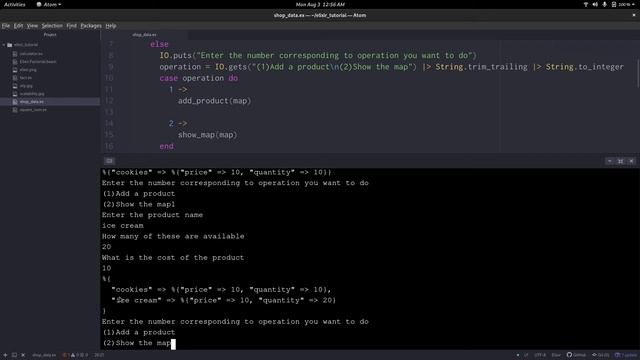Open the Selection menu
The image size is (640, 360).
[52, 26]
